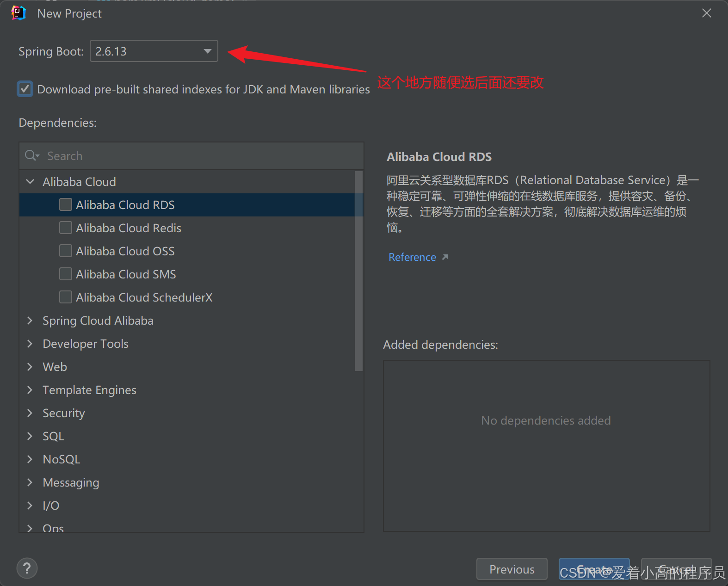Image resolution: width=728 pixels, height=586 pixels.
Task: Click the dependency Search field
Action: (x=191, y=156)
